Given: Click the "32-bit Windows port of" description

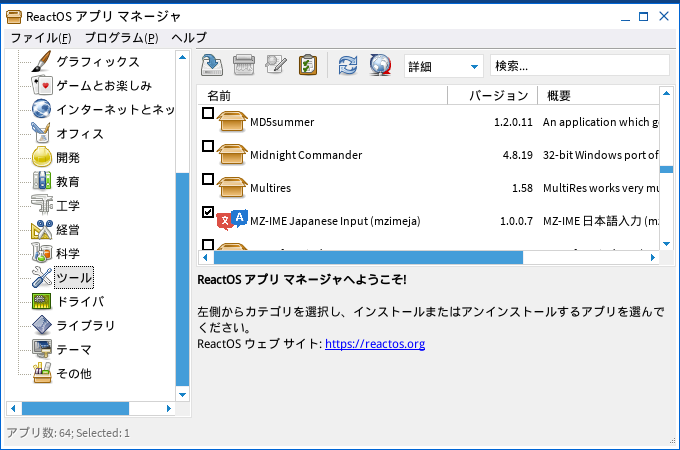Looking at the screenshot, I should [601, 155].
